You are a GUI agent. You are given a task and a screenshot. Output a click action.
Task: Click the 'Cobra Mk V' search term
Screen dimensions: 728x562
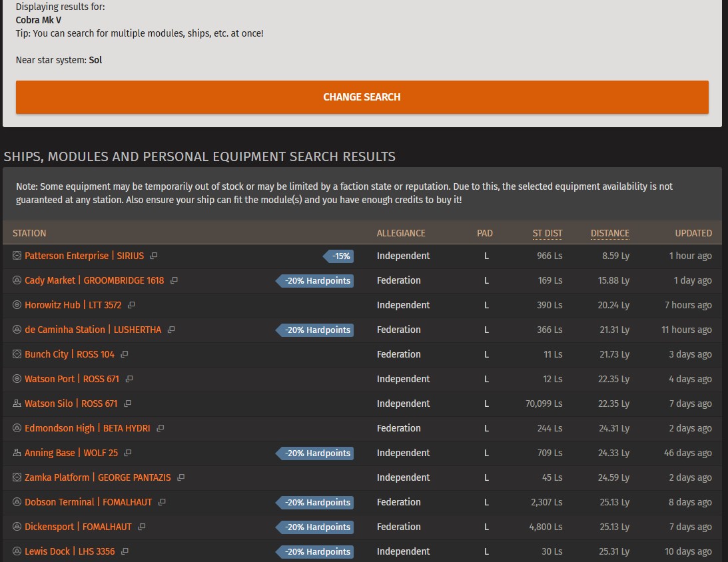point(39,20)
